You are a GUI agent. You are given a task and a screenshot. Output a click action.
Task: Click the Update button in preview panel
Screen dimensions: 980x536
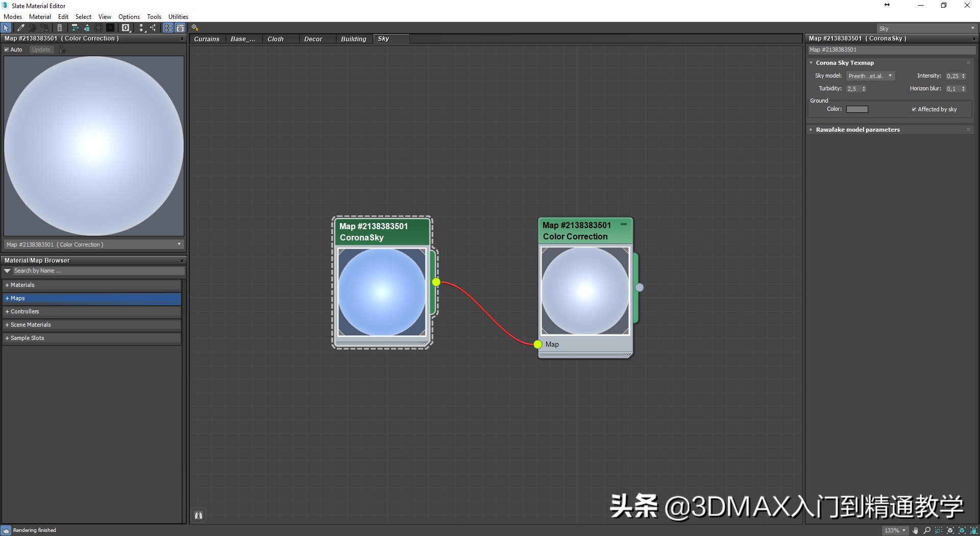41,50
